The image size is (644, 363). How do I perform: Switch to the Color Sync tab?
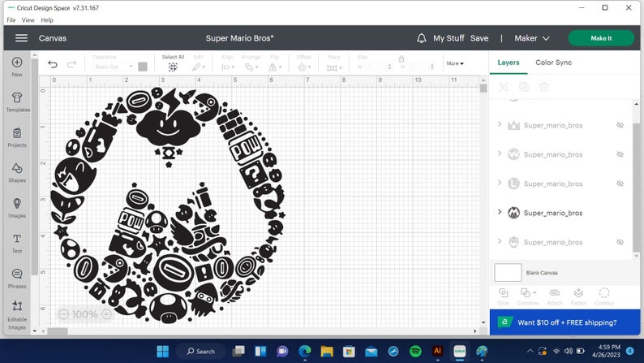553,63
